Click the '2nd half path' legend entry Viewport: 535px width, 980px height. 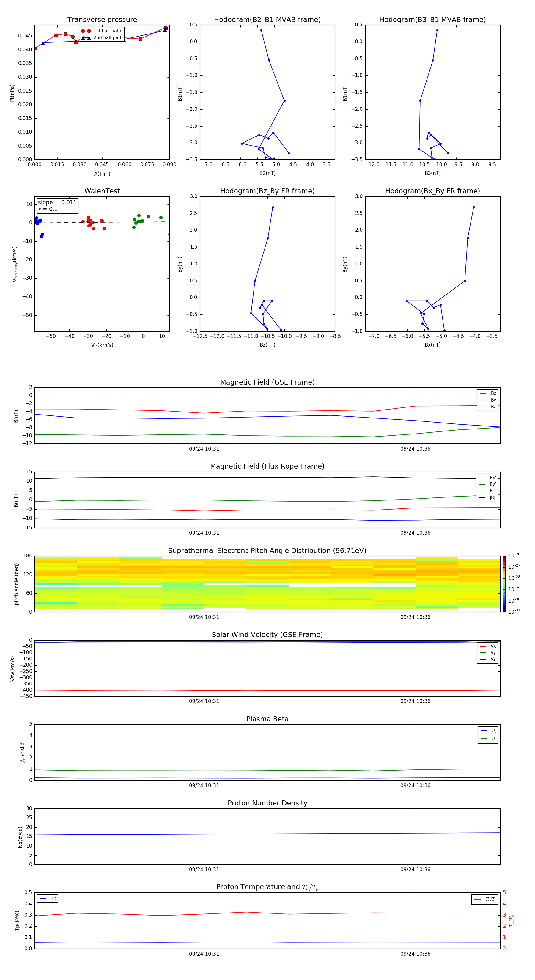pos(102,38)
